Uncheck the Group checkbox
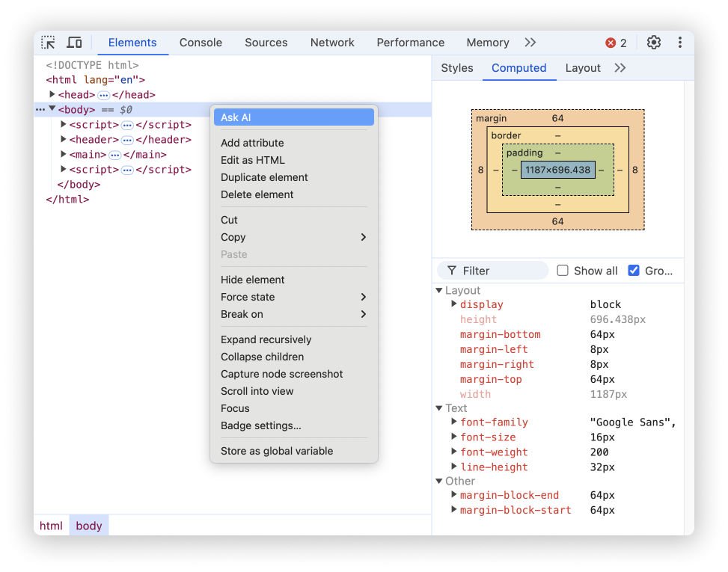 [x=635, y=271]
